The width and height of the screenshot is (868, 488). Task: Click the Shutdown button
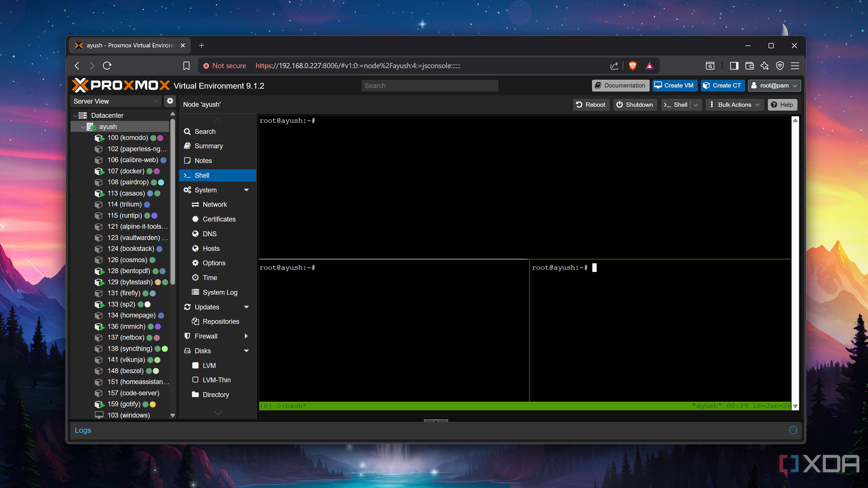[x=635, y=105]
